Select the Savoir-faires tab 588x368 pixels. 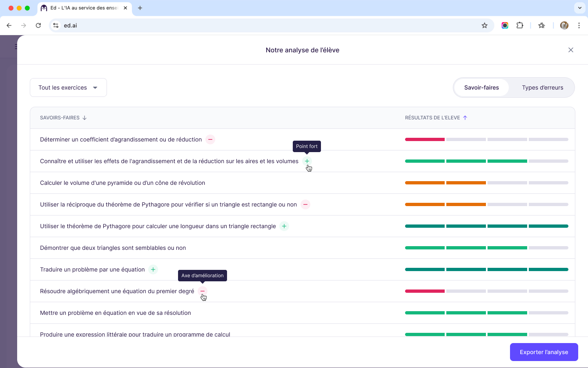tap(481, 88)
